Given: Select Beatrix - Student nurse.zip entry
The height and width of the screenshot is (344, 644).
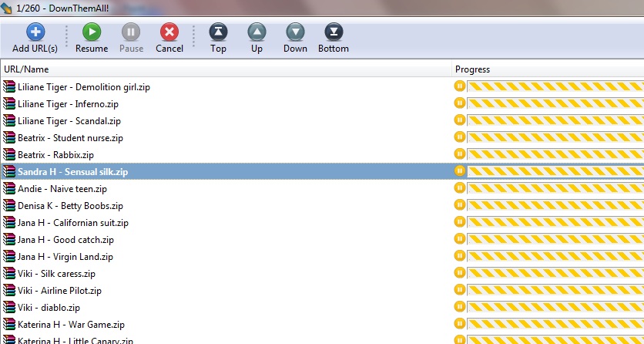Looking at the screenshot, I should [x=70, y=138].
